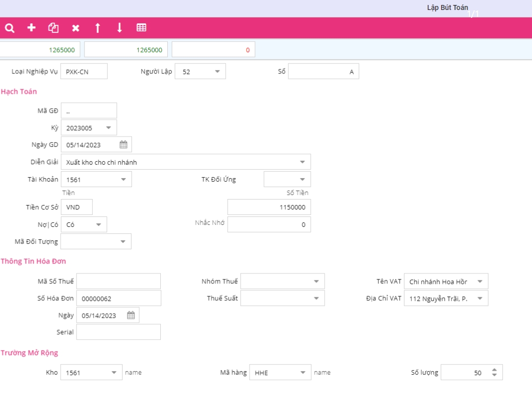Screen dimensions: 532x409
Task: Open the Nợ|Có debit-credit dropdown
Action: point(98,224)
